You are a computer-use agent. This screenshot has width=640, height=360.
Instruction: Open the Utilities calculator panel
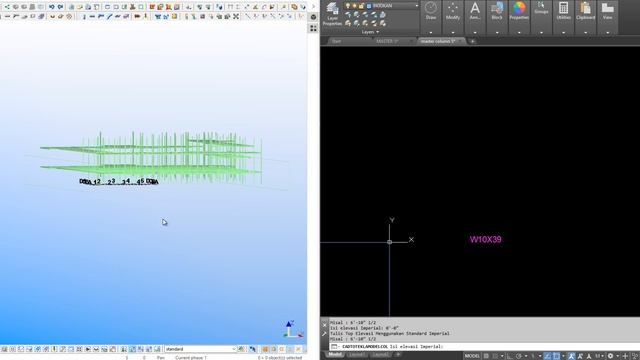(x=563, y=11)
